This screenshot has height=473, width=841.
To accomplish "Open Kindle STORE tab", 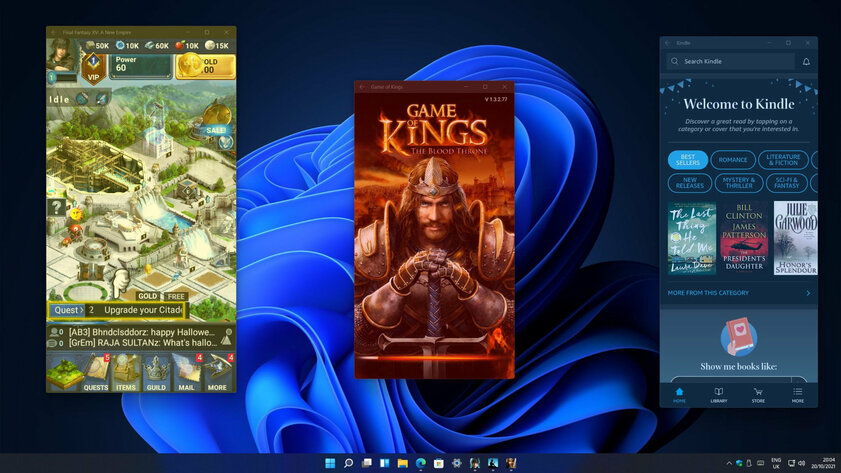I will 758,395.
